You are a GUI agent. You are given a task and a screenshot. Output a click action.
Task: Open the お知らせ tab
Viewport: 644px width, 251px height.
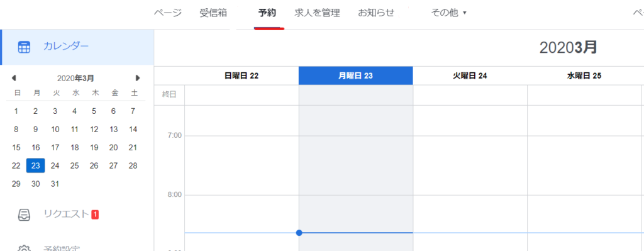[x=376, y=13]
